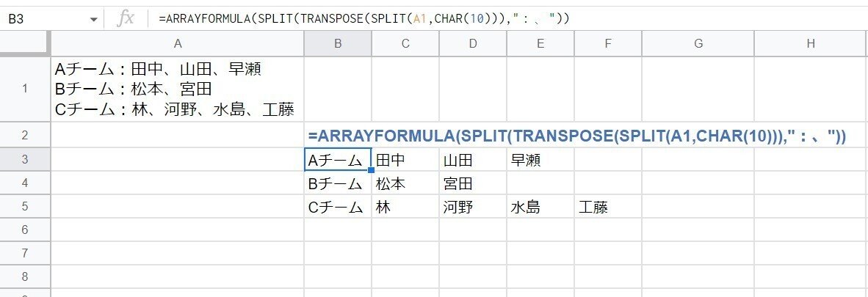
Task: Select row 3 header
Action: pyautogui.click(x=24, y=160)
